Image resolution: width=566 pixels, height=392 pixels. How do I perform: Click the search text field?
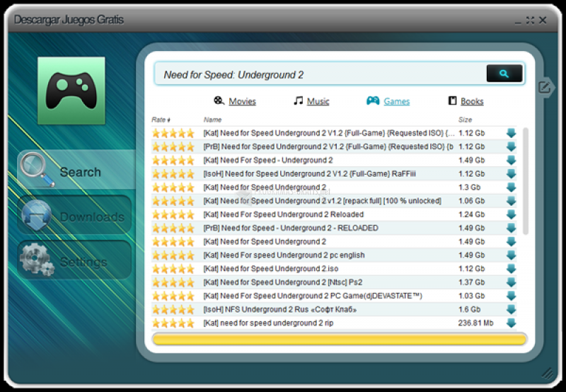pos(318,74)
